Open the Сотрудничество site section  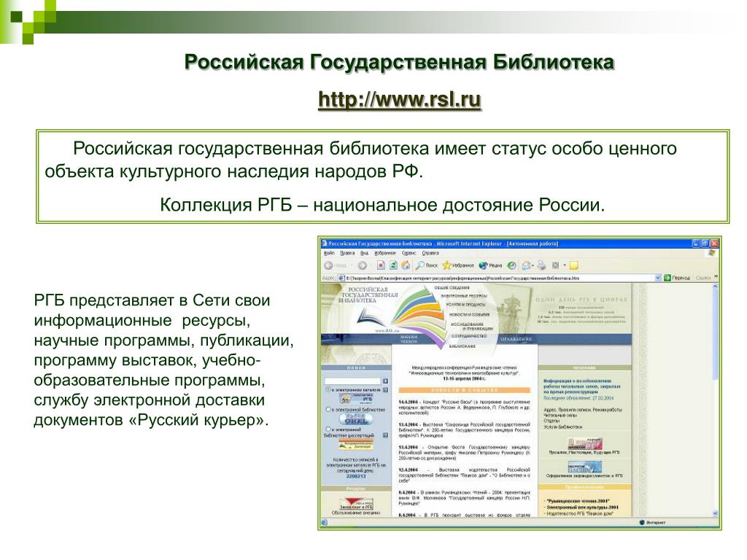click(469, 336)
